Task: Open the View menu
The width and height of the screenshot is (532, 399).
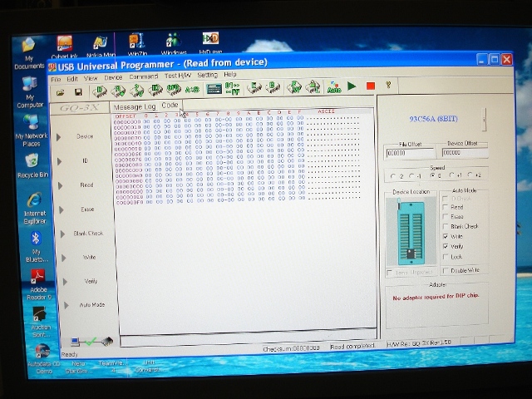Action: 91,78
